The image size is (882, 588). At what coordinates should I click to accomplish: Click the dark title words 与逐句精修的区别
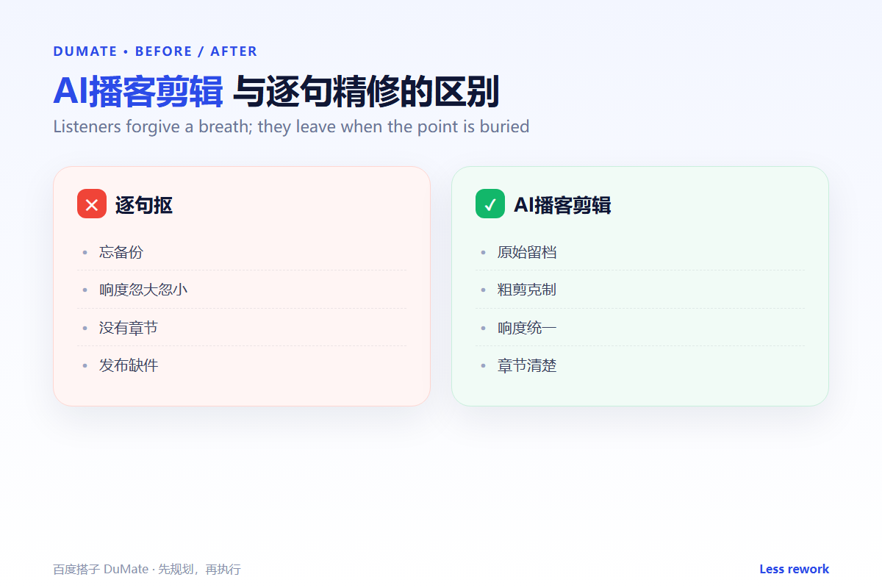tap(366, 92)
